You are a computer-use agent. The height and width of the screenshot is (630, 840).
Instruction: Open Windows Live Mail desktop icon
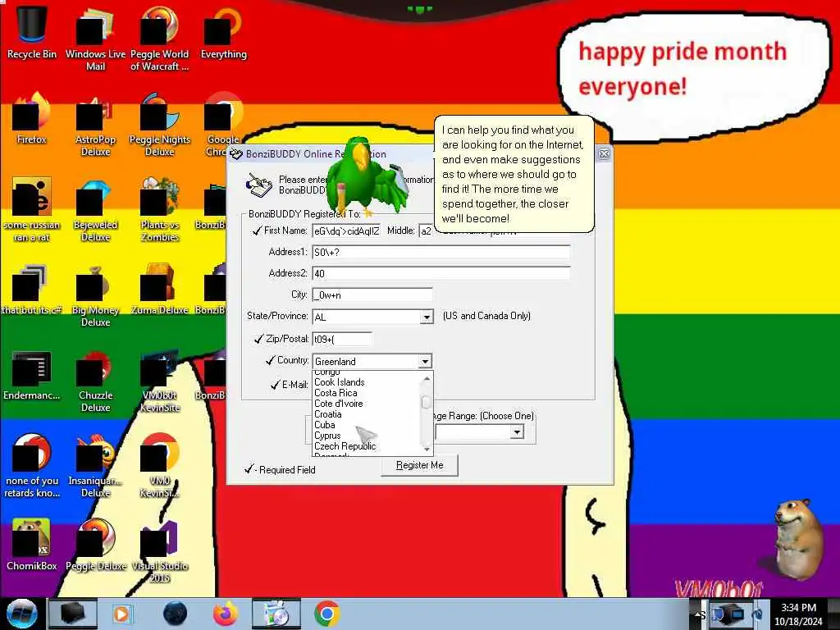pyautogui.click(x=95, y=39)
